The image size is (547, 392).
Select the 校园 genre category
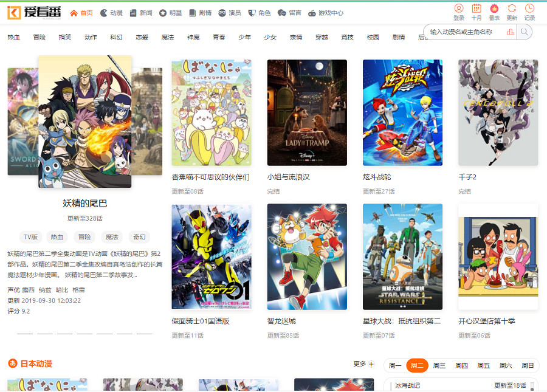coord(373,37)
